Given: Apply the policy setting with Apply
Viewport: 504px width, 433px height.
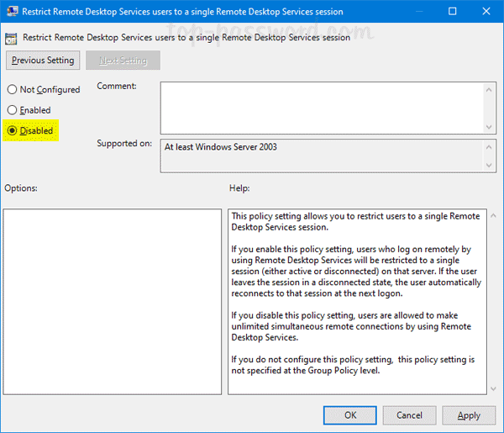Looking at the screenshot, I should [x=469, y=415].
